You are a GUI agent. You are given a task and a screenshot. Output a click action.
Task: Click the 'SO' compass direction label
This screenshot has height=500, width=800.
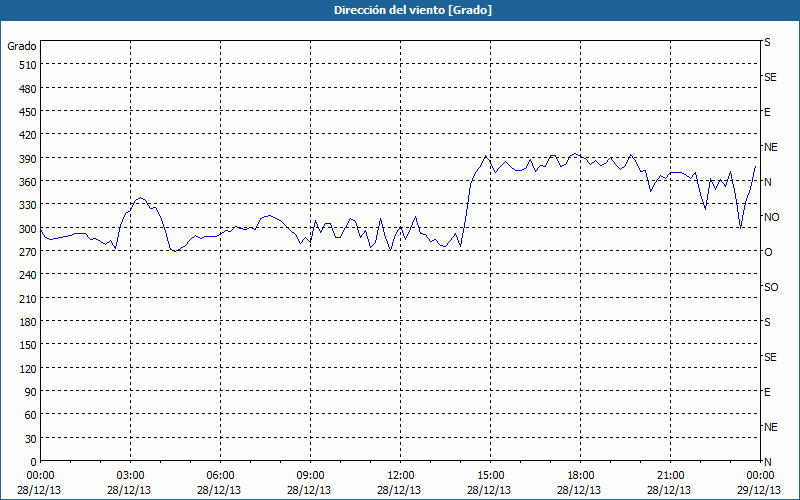point(771,287)
